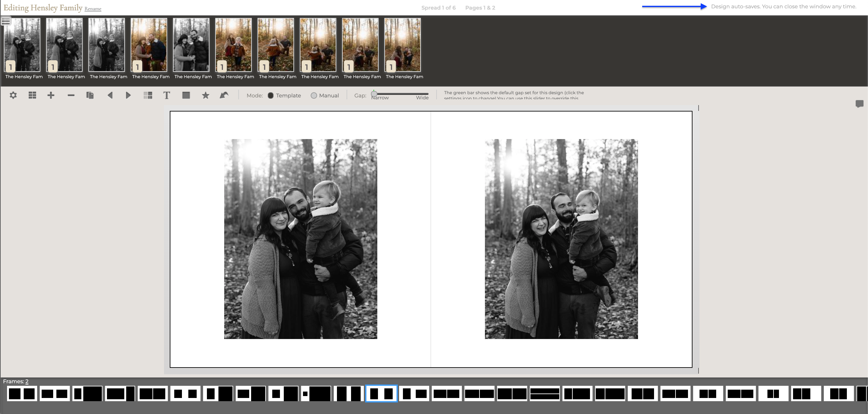Select the first black-and-white family thumbnail
868x414 pixels.
point(22,45)
